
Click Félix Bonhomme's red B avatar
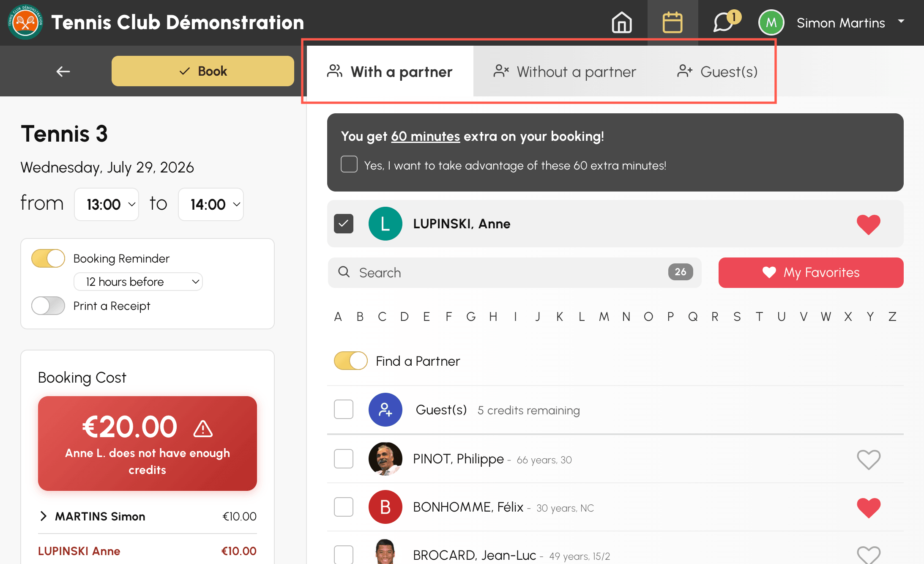click(x=385, y=507)
